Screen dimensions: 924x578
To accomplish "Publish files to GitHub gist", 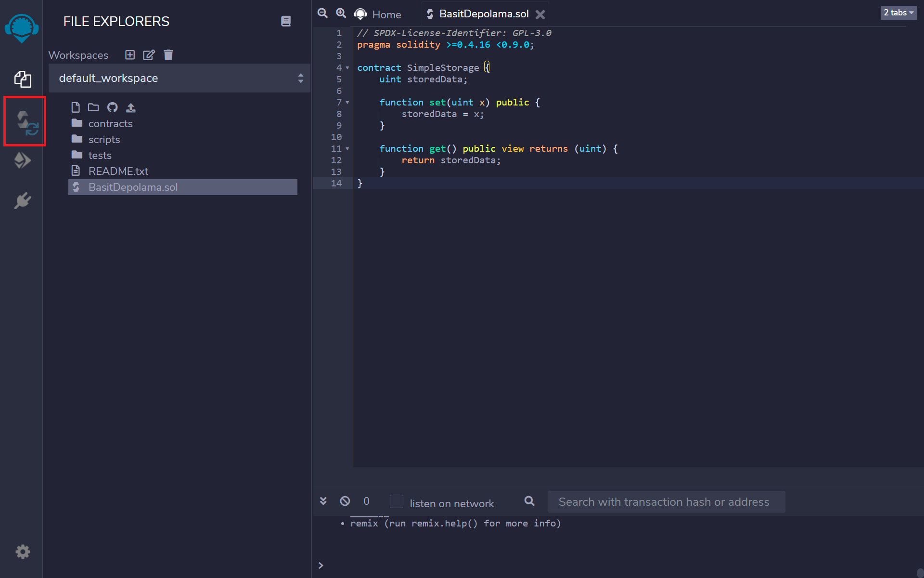I will point(112,107).
